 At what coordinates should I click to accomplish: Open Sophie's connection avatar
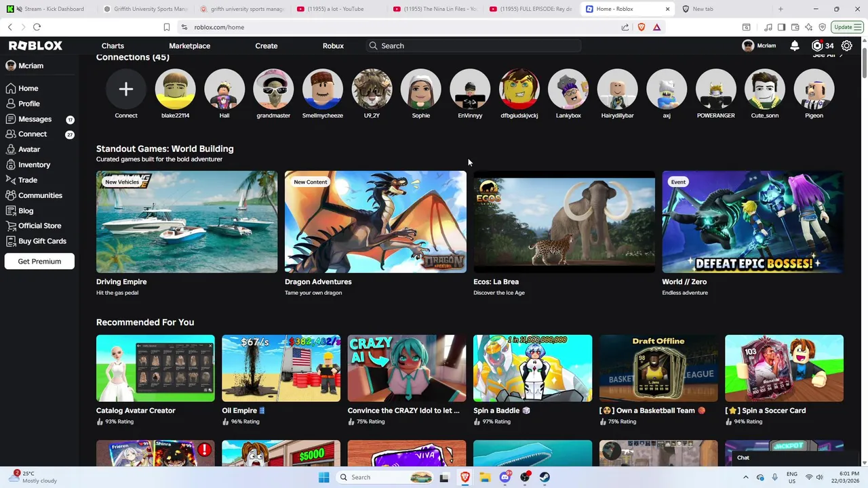[x=421, y=89]
